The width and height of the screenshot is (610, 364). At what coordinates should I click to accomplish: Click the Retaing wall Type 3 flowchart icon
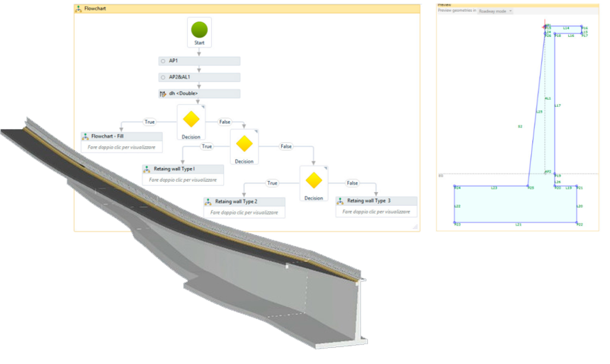pyautogui.click(x=340, y=201)
